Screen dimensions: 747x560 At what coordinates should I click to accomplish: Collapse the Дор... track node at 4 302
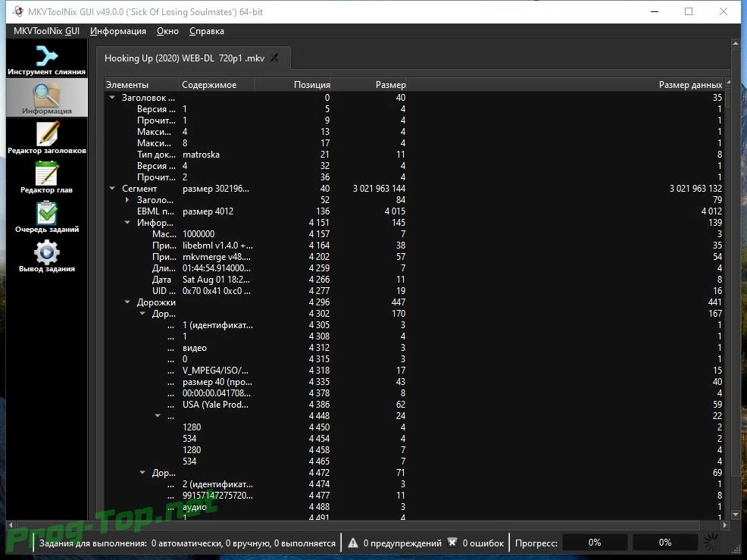142,314
